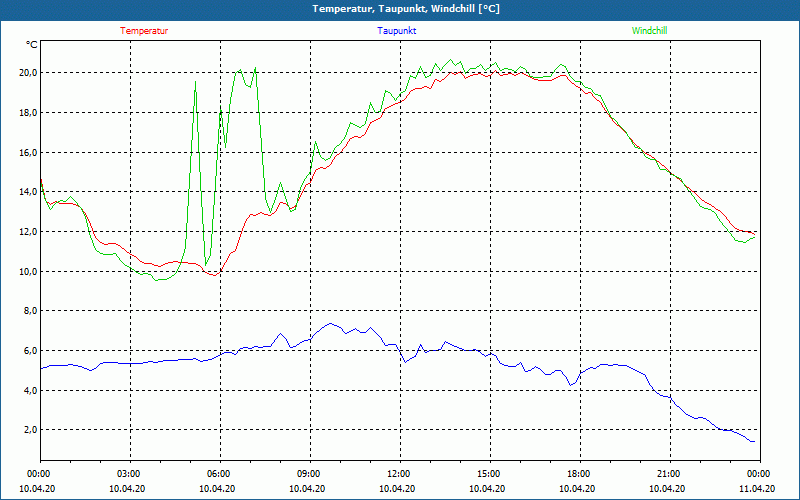Click the 10,0 value on the y-axis
The image size is (800, 500).
click(x=29, y=271)
